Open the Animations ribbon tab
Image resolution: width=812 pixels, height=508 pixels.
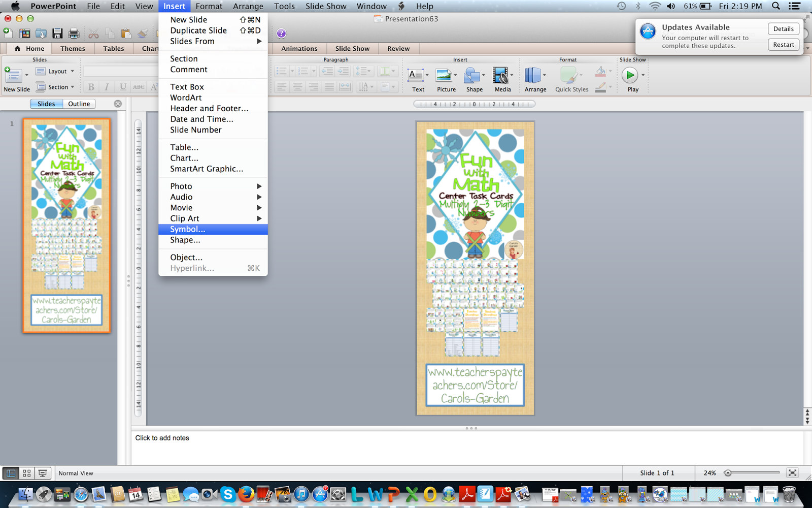pos(299,49)
